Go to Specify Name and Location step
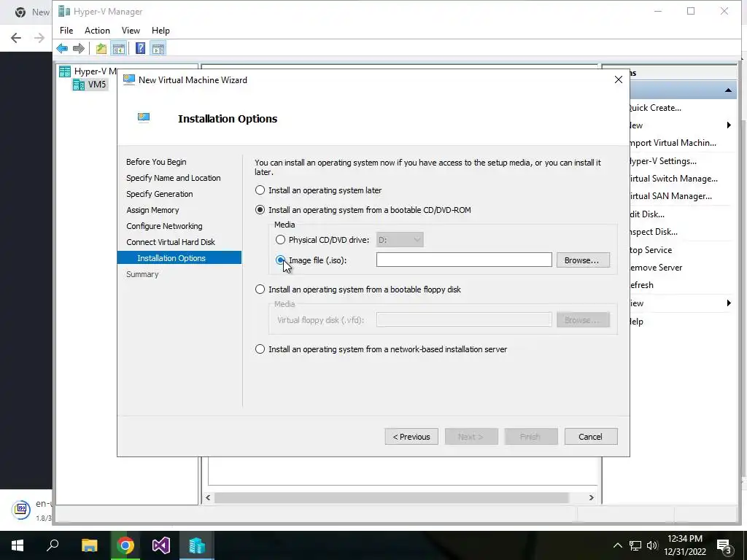 (x=174, y=178)
